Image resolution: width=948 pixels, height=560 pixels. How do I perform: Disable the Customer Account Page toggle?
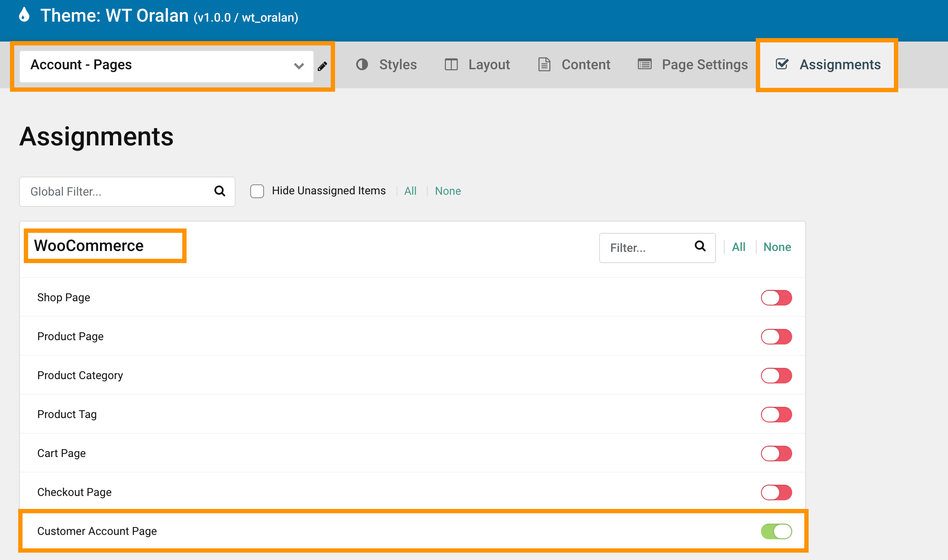tap(776, 531)
